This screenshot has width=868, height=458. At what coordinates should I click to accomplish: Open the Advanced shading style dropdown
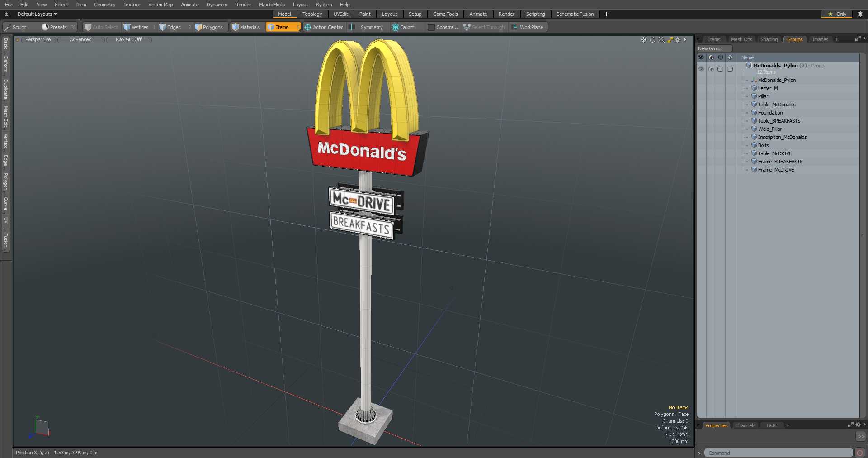[80, 40]
